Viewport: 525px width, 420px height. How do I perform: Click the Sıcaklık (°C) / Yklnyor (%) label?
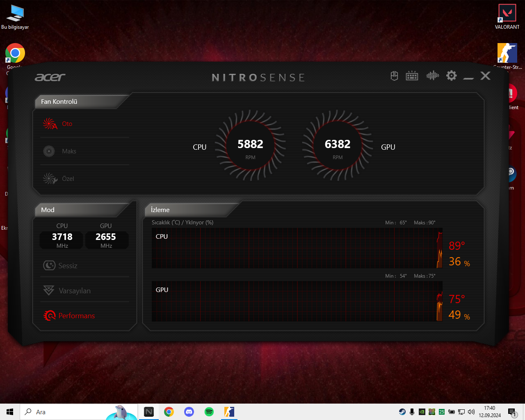[183, 222]
